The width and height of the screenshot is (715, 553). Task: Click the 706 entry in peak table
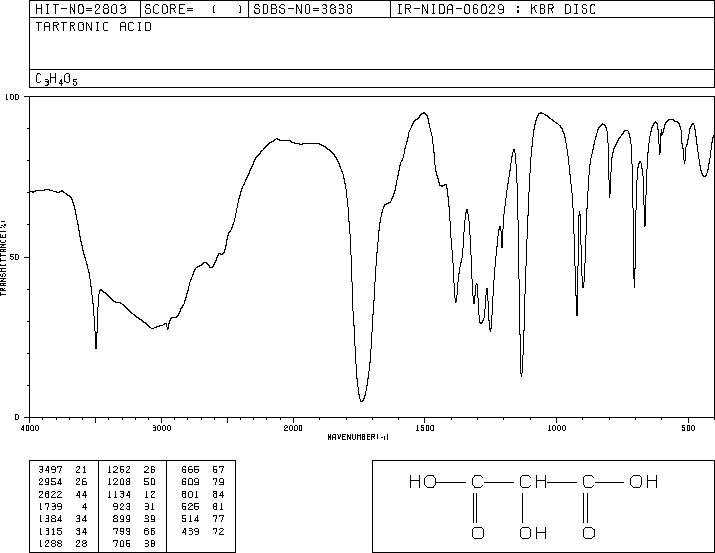[x=121, y=544]
